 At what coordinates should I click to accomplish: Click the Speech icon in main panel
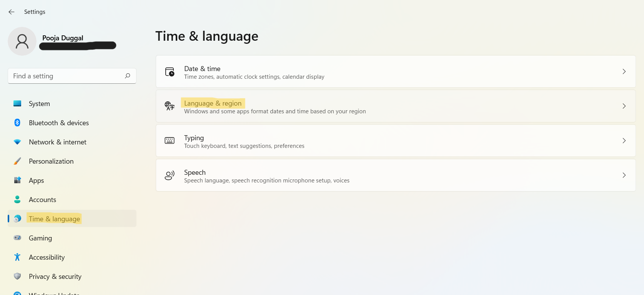(170, 176)
